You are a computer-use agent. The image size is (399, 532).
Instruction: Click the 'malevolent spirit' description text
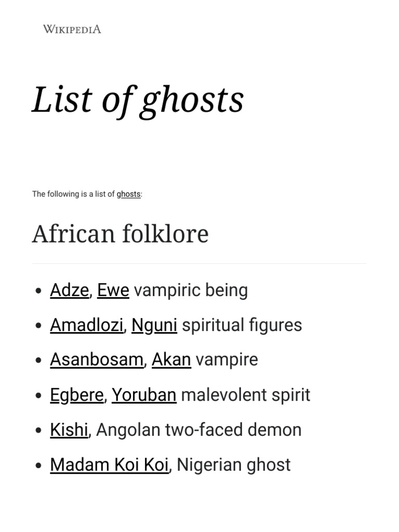coord(245,395)
